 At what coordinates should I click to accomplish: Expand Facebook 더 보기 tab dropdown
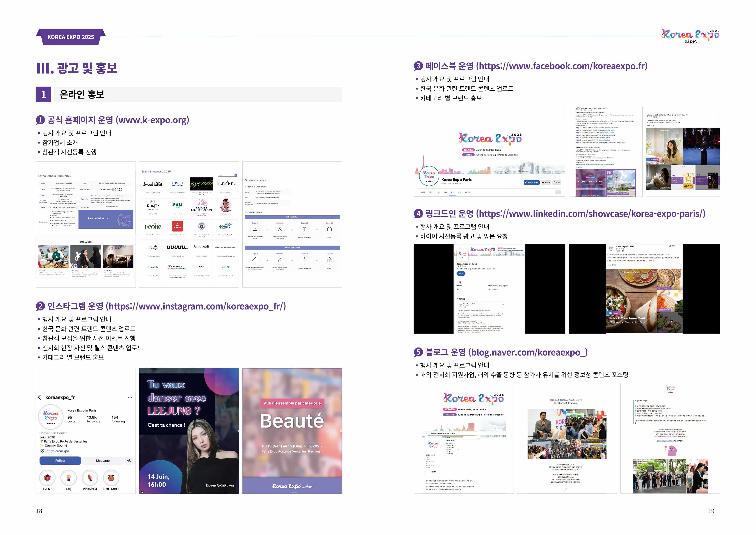[x=469, y=192]
